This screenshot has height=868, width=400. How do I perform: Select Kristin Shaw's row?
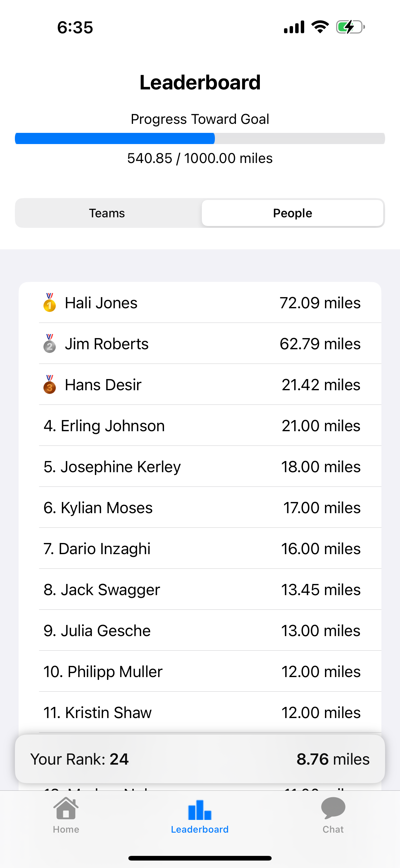(200, 712)
